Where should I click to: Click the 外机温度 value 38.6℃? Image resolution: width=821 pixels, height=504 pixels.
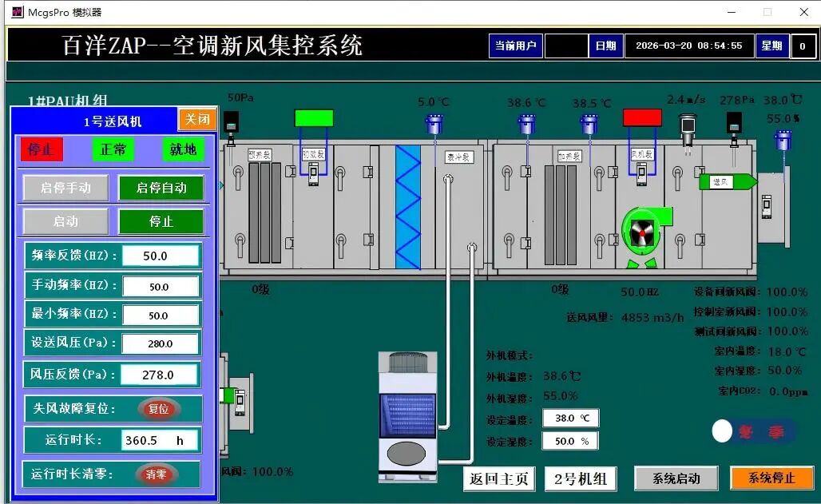click(x=561, y=376)
